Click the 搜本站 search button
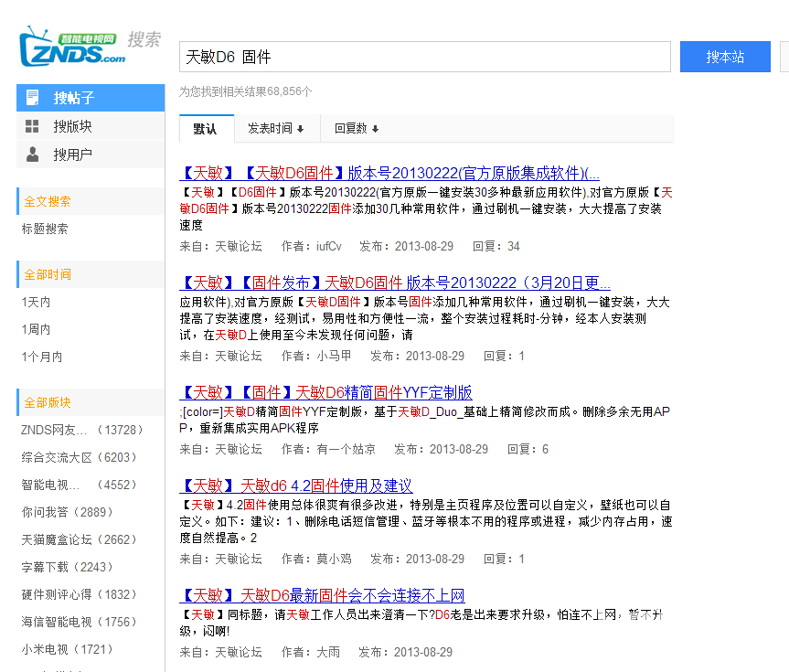Viewport: 789px width, 672px height. click(x=725, y=57)
